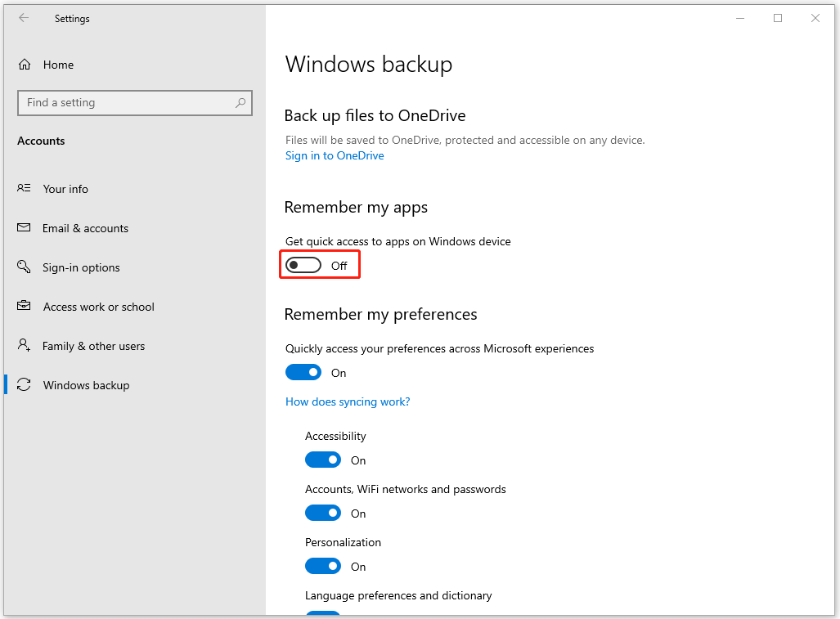Maximize the Settings window
Viewport: 840px width, 619px height.
click(x=778, y=18)
